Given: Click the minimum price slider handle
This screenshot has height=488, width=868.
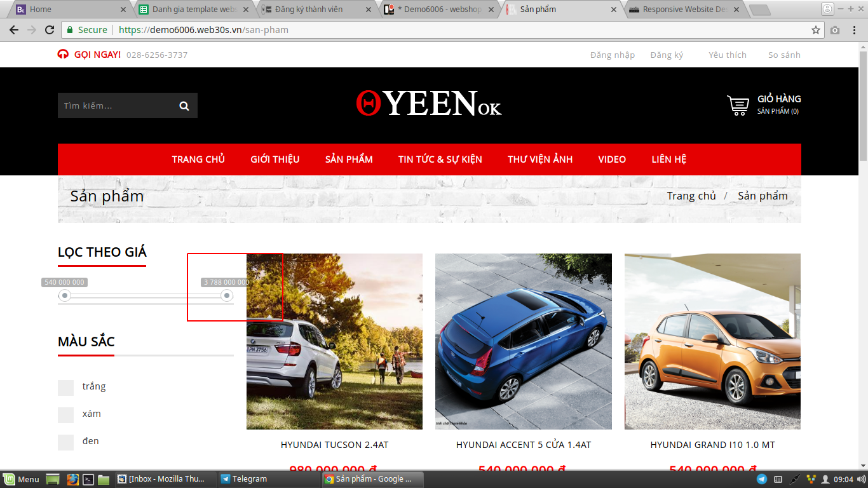Looking at the screenshot, I should point(65,295).
